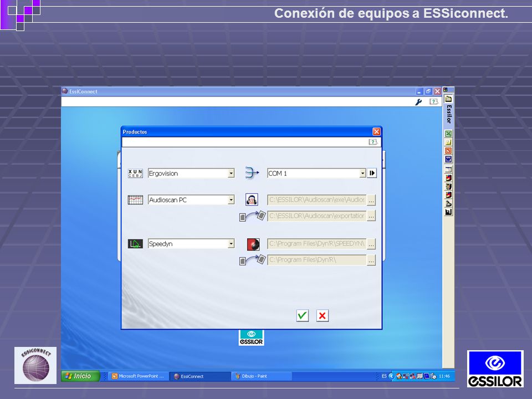This screenshot has height=399, width=532.
Task: Expand hidden tray icons arrow
Action: tap(392, 376)
